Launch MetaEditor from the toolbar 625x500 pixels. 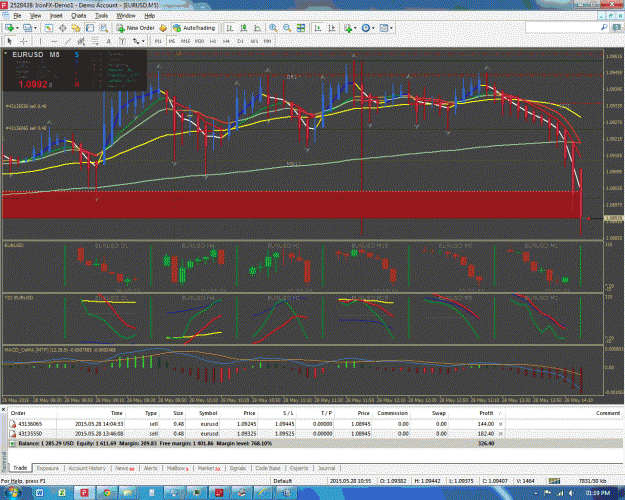click(x=163, y=28)
